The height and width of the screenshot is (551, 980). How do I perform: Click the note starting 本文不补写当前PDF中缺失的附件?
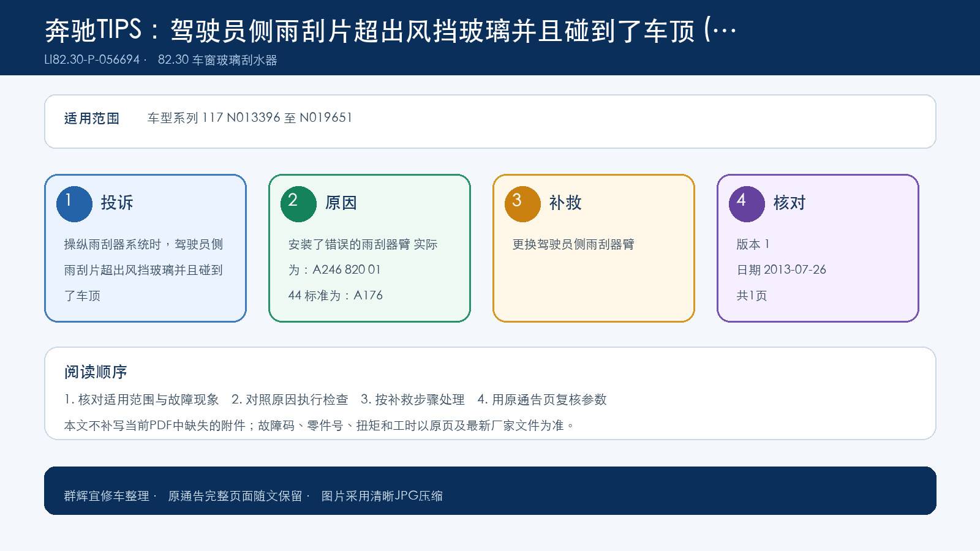click(x=319, y=425)
